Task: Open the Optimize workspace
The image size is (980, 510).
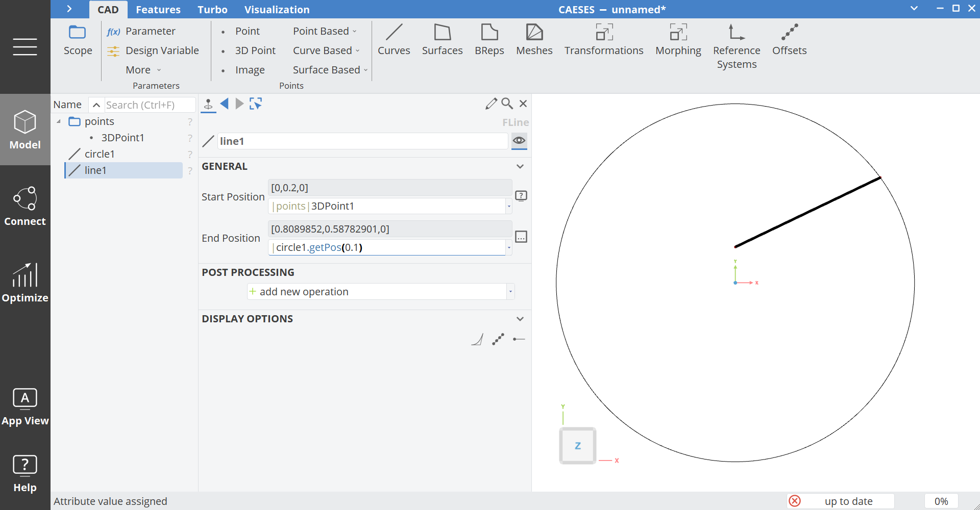Action: [25, 283]
